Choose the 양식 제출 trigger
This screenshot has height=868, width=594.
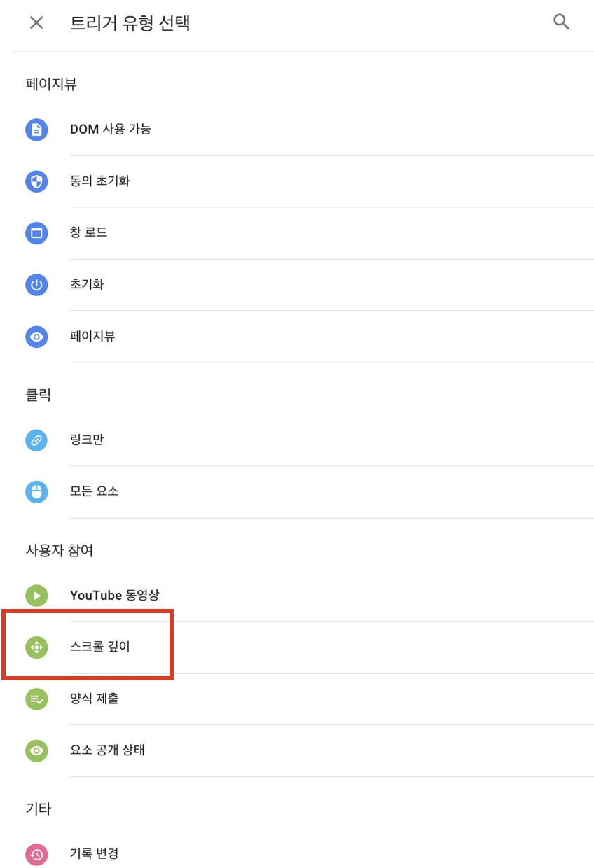(304, 699)
